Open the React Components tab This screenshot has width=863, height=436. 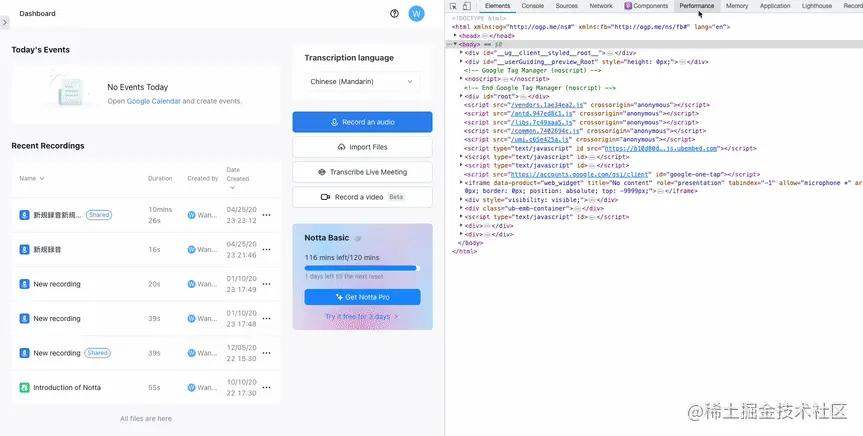tap(646, 6)
